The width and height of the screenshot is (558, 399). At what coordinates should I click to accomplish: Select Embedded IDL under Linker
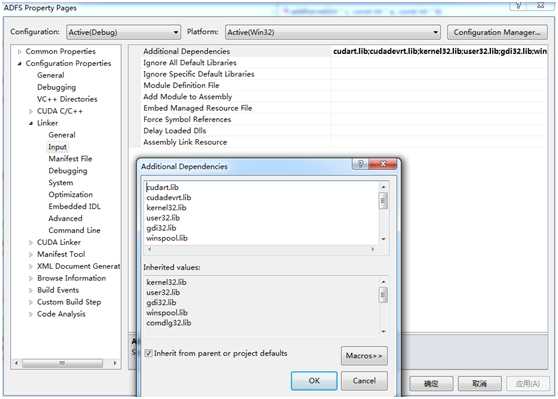pyautogui.click(x=74, y=206)
